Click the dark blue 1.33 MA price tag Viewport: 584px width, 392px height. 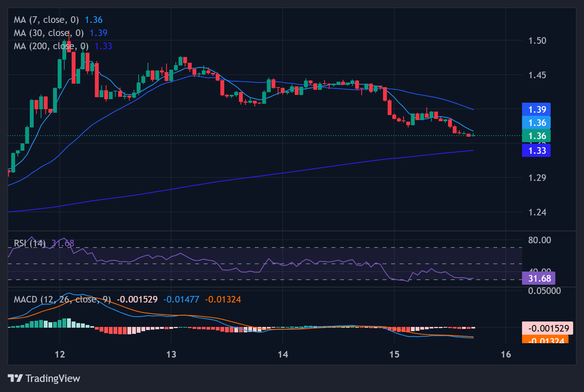point(536,151)
